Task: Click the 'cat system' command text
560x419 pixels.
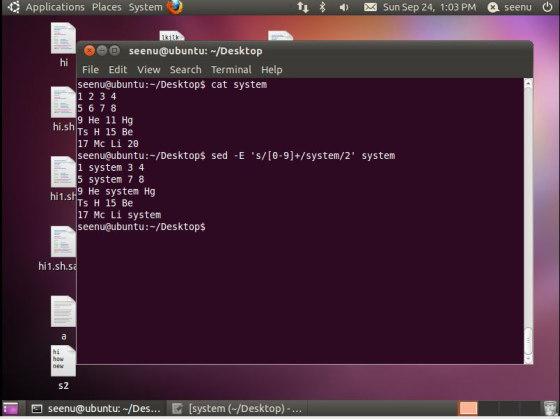Action: click(x=239, y=85)
